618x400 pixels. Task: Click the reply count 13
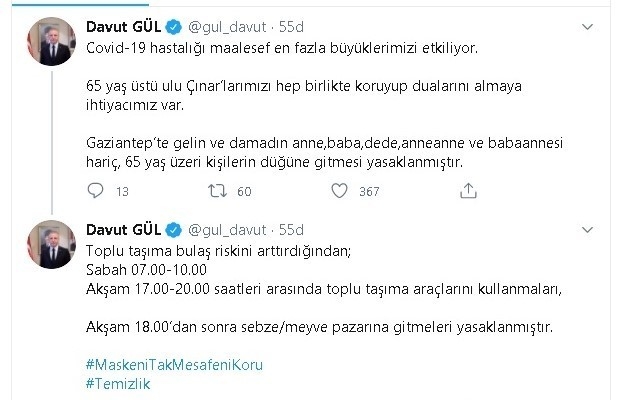click(123, 191)
